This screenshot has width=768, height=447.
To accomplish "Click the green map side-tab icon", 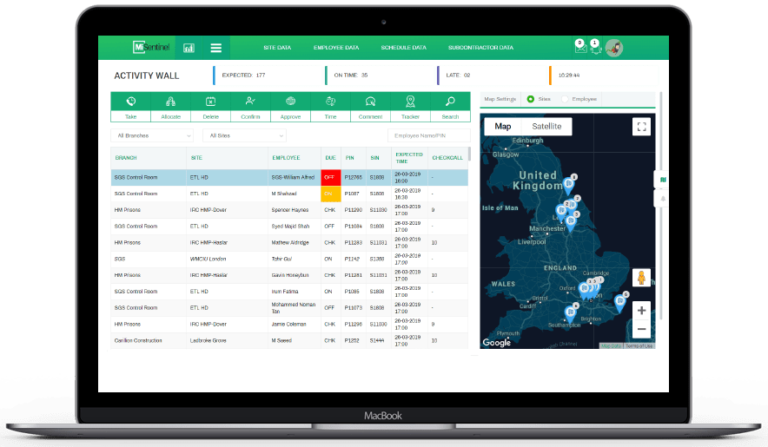I will click(662, 180).
